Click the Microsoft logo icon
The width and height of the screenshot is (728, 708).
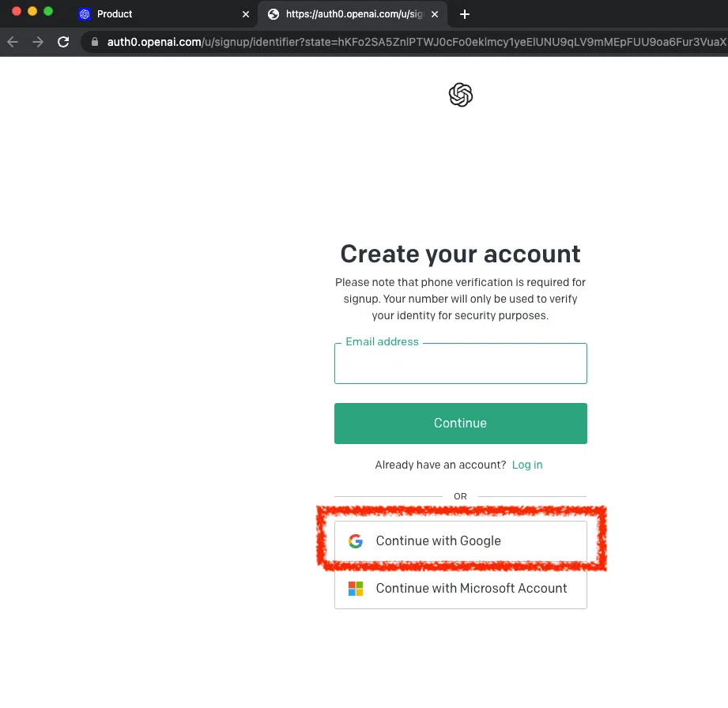pyautogui.click(x=356, y=588)
